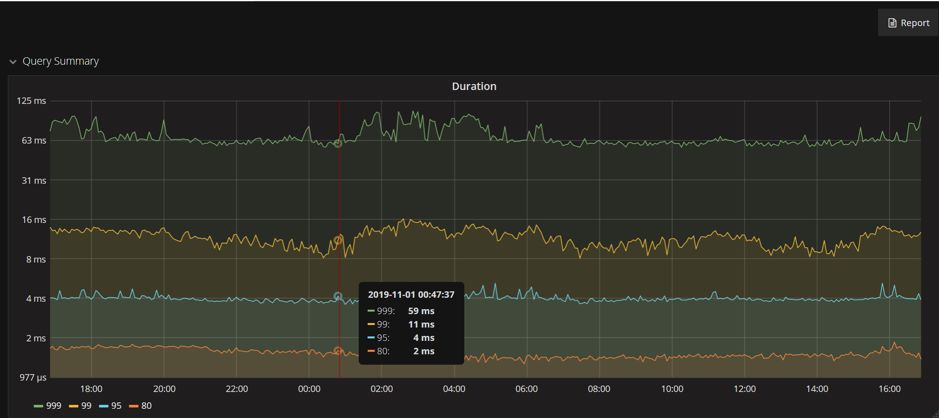Click the blue 95 legend color line
The height and width of the screenshot is (418, 939).
point(104,406)
